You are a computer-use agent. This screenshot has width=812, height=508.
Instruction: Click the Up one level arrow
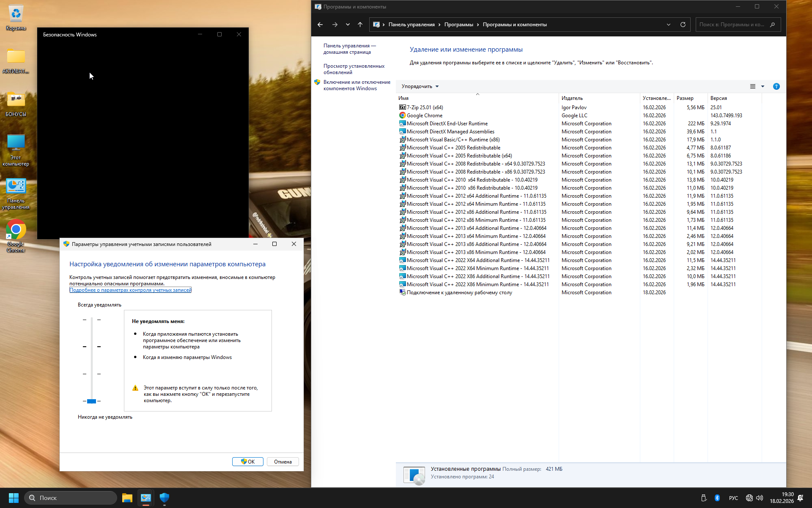tap(360, 25)
